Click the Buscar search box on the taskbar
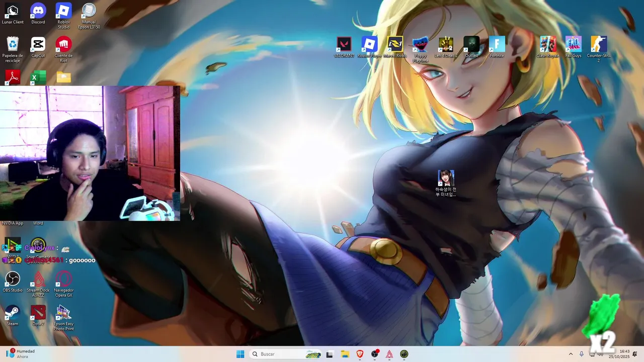 tap(286, 354)
